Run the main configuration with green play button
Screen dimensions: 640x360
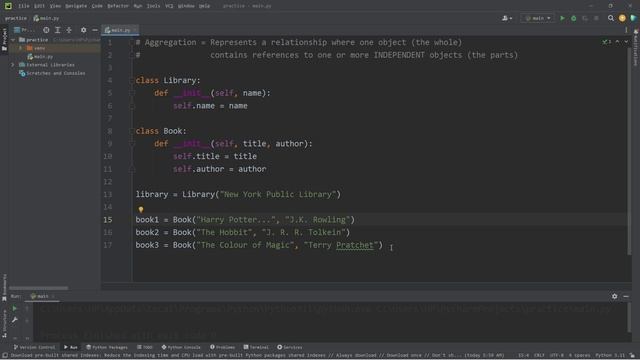click(562, 18)
